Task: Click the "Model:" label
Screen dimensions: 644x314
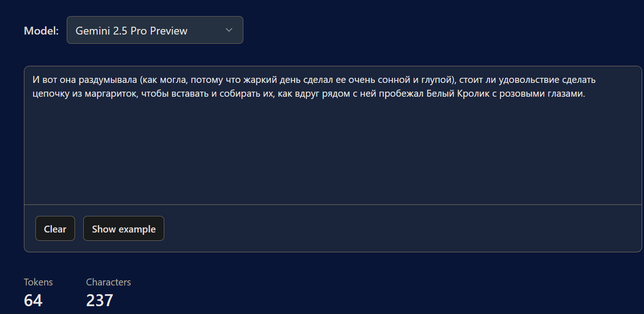Action: click(x=41, y=31)
